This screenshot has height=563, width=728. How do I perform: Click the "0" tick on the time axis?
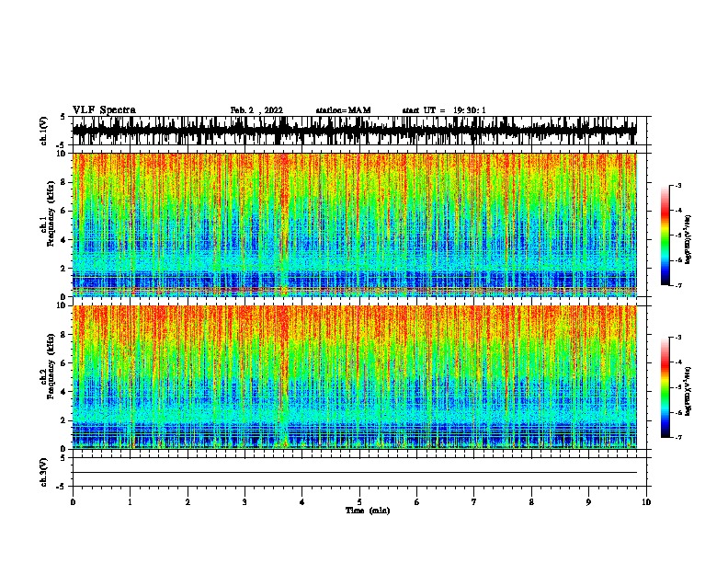click(73, 502)
